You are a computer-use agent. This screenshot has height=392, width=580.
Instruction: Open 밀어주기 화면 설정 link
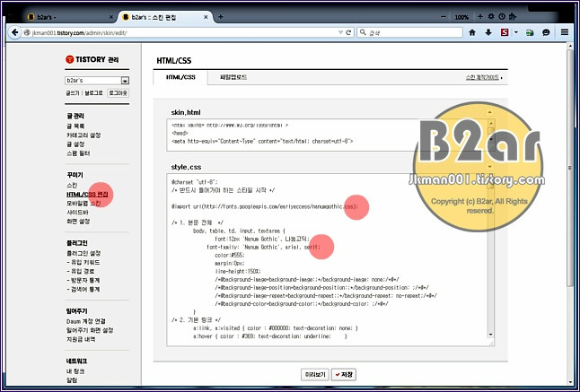[x=90, y=330]
